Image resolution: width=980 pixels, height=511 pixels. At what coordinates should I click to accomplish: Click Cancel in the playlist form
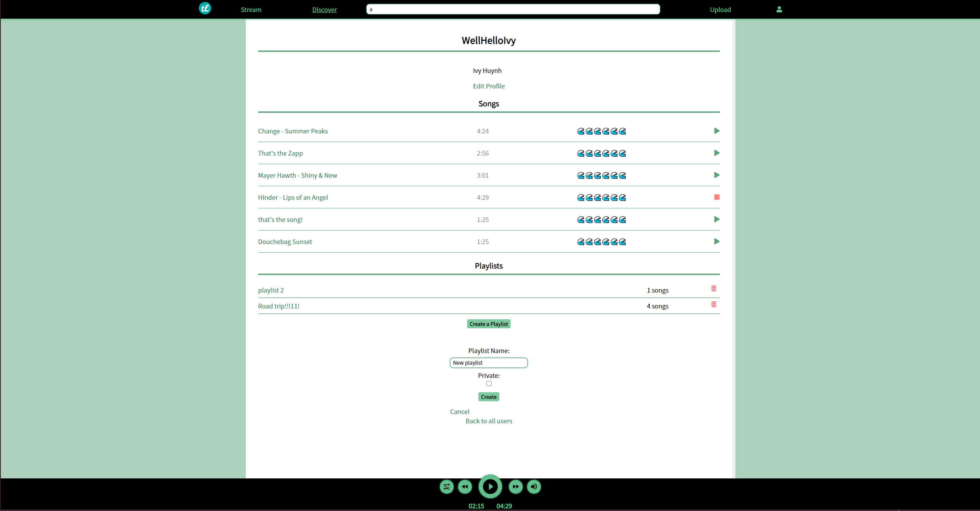[459, 412]
